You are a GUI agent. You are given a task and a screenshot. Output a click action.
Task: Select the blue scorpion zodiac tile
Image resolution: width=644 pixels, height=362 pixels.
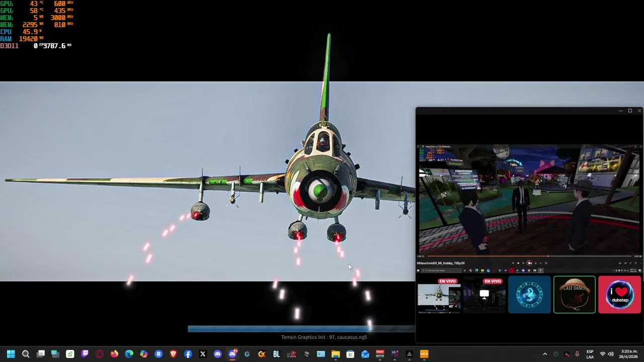click(529, 295)
